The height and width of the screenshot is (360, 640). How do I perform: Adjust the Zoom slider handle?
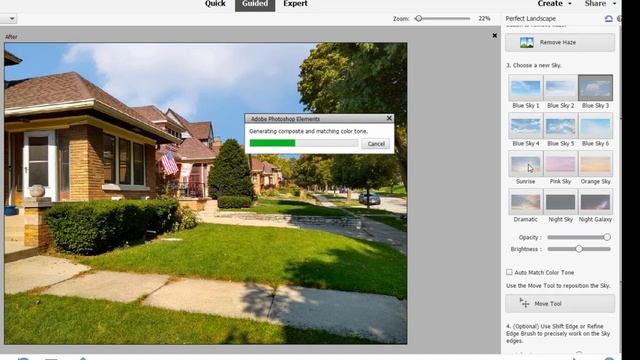[418, 18]
